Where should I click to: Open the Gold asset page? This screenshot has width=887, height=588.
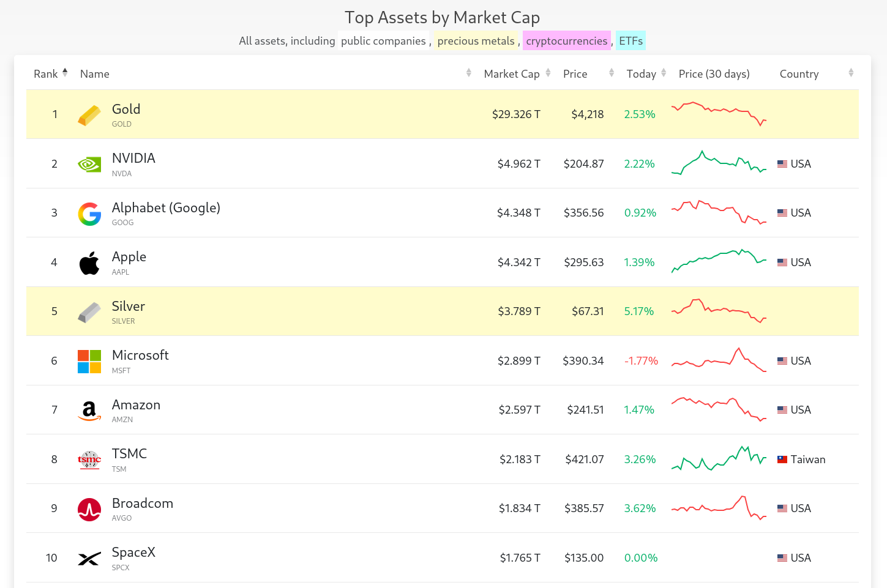click(126, 110)
